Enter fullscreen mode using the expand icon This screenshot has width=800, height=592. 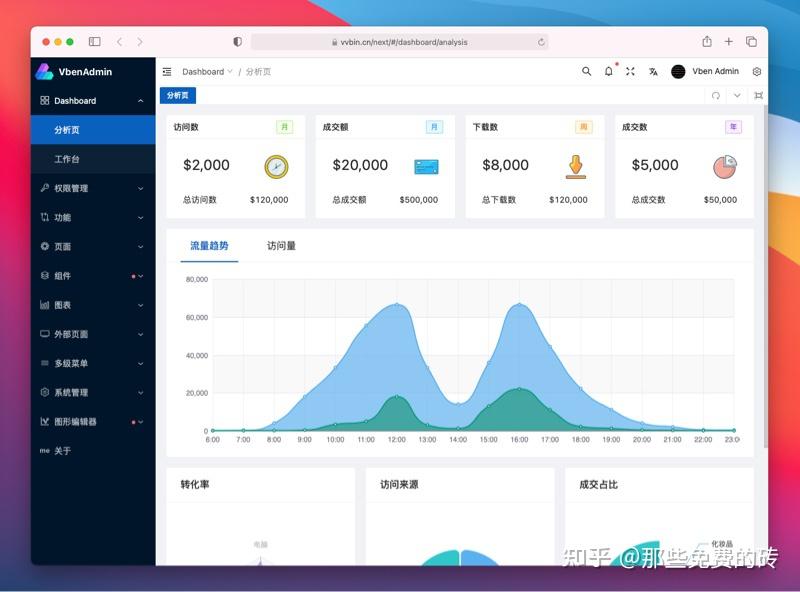click(x=630, y=71)
